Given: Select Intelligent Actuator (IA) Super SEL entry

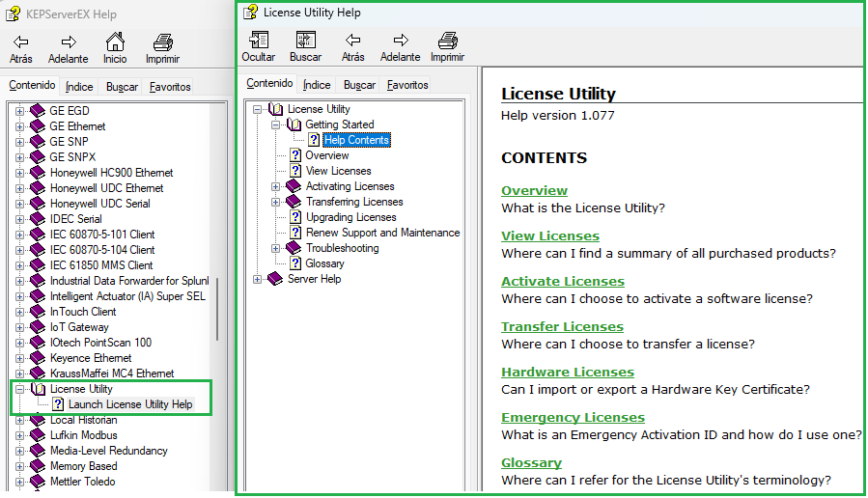Looking at the screenshot, I should click(x=127, y=296).
